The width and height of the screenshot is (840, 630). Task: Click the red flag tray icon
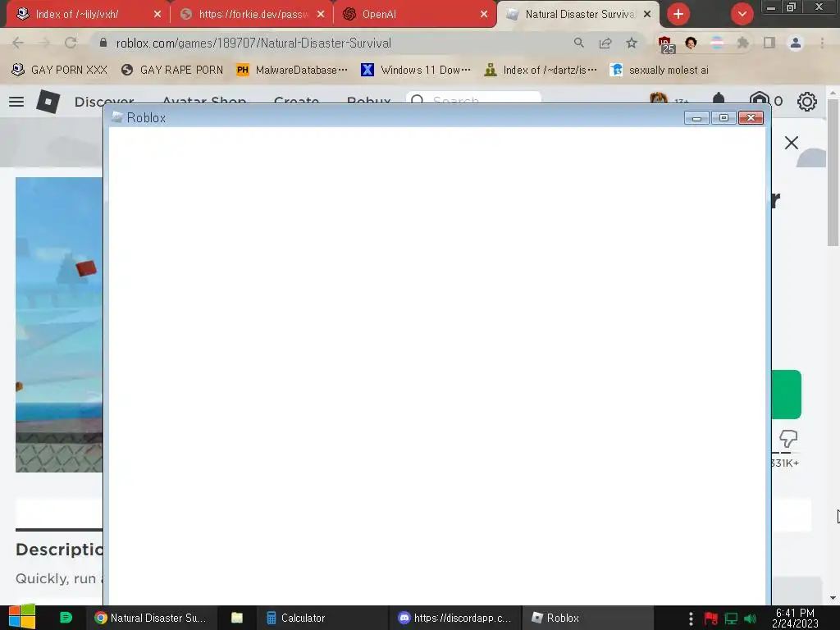pos(711,619)
